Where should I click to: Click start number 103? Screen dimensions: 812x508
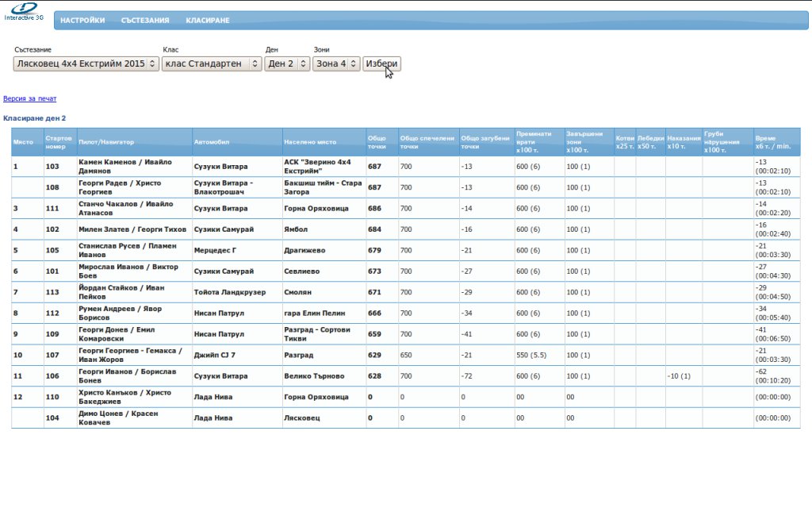tap(52, 167)
